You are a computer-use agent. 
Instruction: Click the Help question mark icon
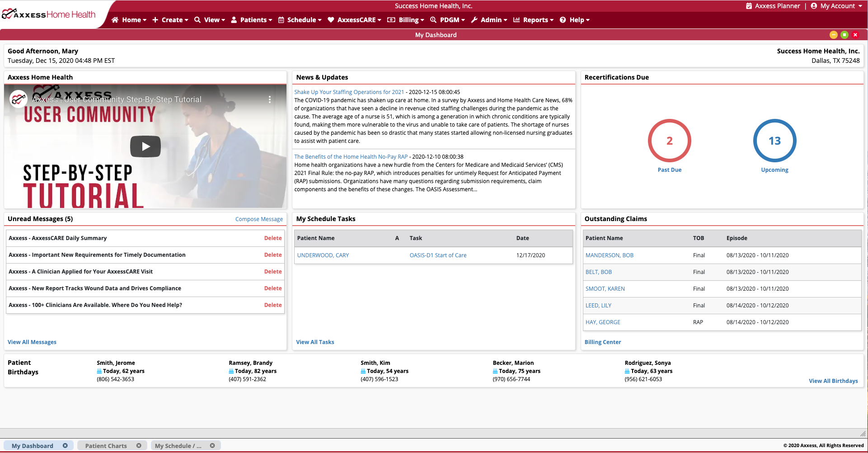point(563,20)
